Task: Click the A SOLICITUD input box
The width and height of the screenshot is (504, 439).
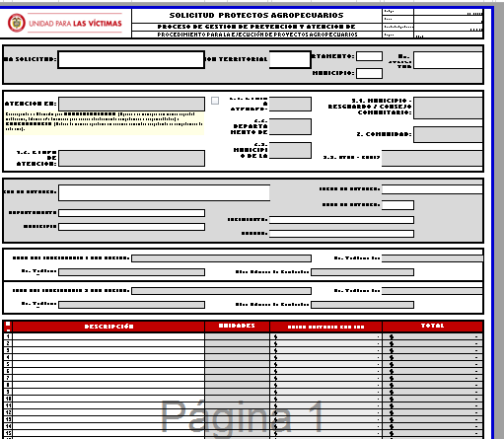Action: click(131, 59)
